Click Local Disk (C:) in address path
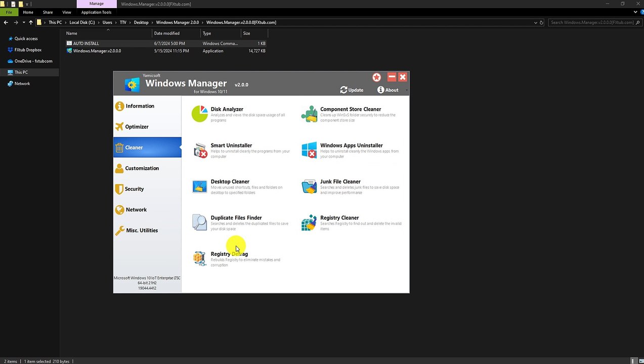 click(x=82, y=22)
